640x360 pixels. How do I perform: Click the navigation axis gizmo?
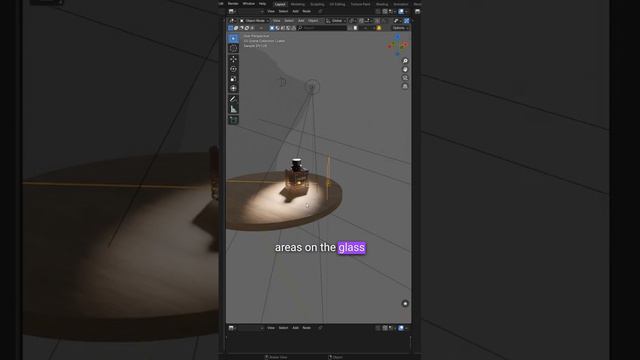[398, 45]
